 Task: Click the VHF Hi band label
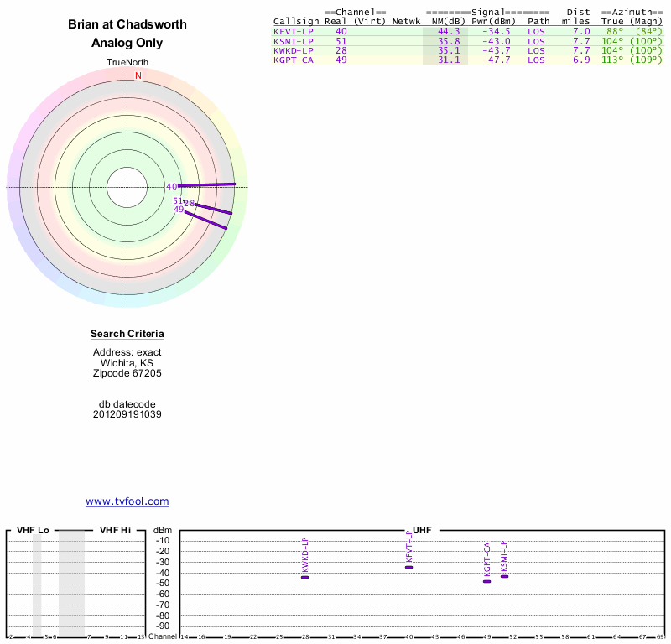(115, 530)
